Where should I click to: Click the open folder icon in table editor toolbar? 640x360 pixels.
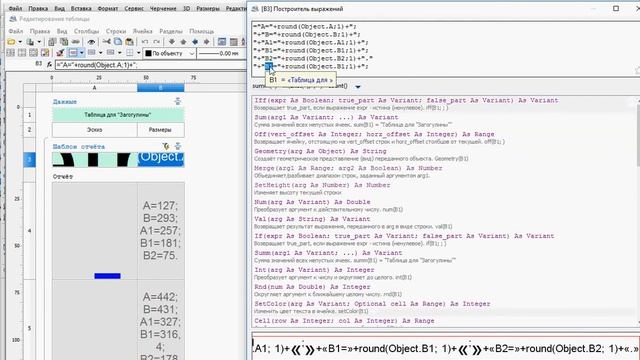[x=11, y=42]
